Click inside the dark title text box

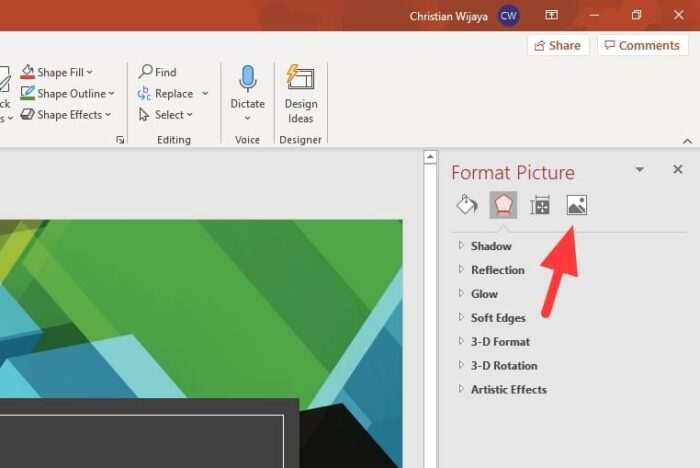click(141, 441)
